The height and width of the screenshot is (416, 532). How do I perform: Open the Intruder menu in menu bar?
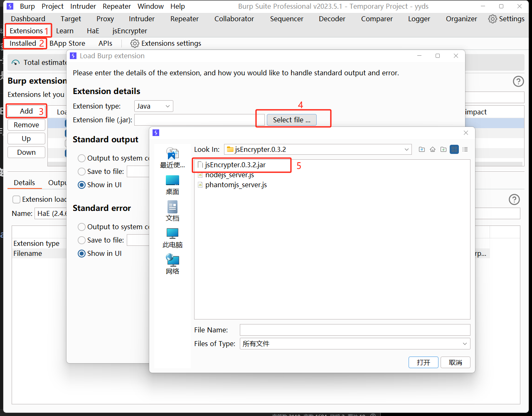[83, 6]
